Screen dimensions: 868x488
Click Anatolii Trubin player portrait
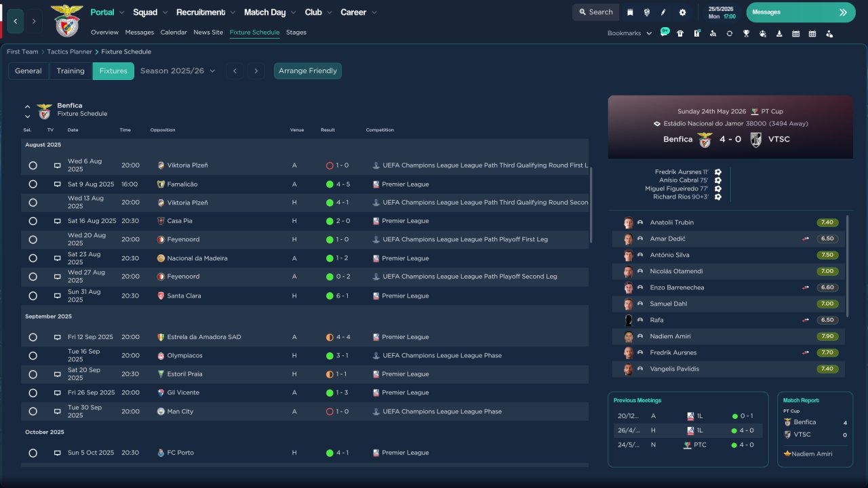coord(629,222)
